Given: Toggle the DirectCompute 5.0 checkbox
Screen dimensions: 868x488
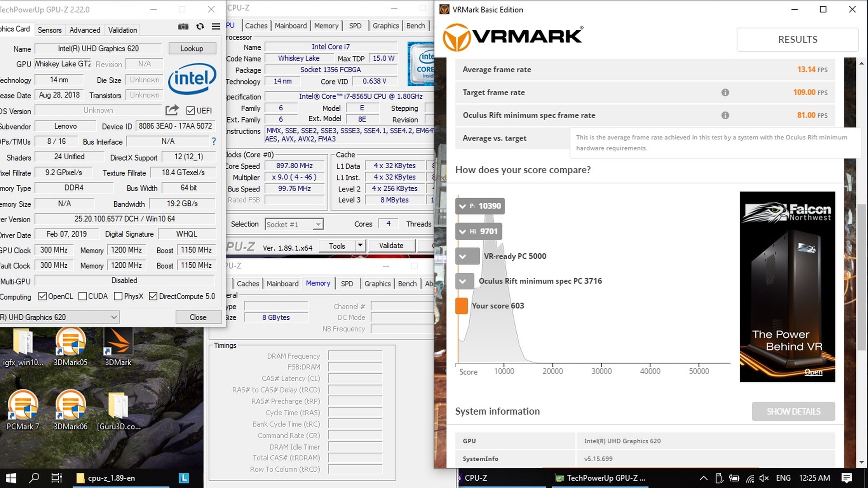Looking at the screenshot, I should [x=153, y=296].
